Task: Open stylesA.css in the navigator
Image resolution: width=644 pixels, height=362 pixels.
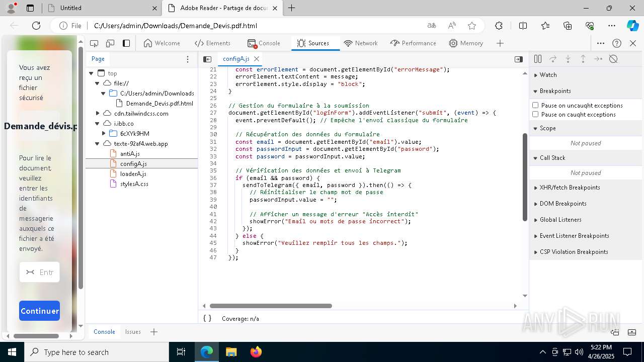Action: point(134,184)
